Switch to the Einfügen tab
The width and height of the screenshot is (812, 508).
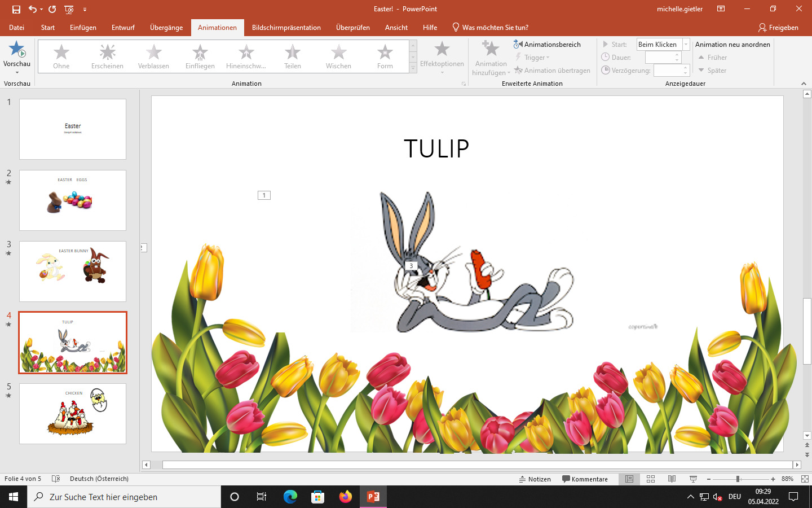coord(83,27)
